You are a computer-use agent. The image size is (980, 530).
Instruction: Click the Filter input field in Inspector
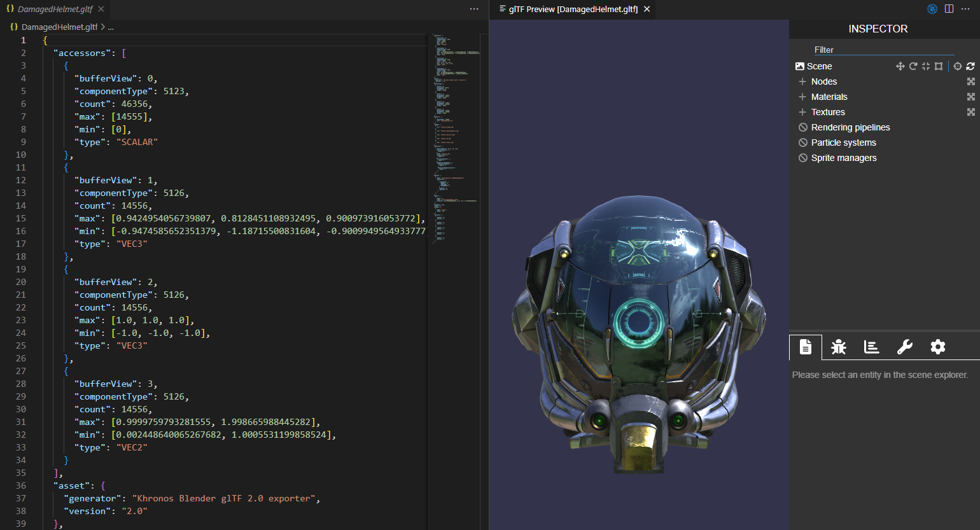point(884,50)
